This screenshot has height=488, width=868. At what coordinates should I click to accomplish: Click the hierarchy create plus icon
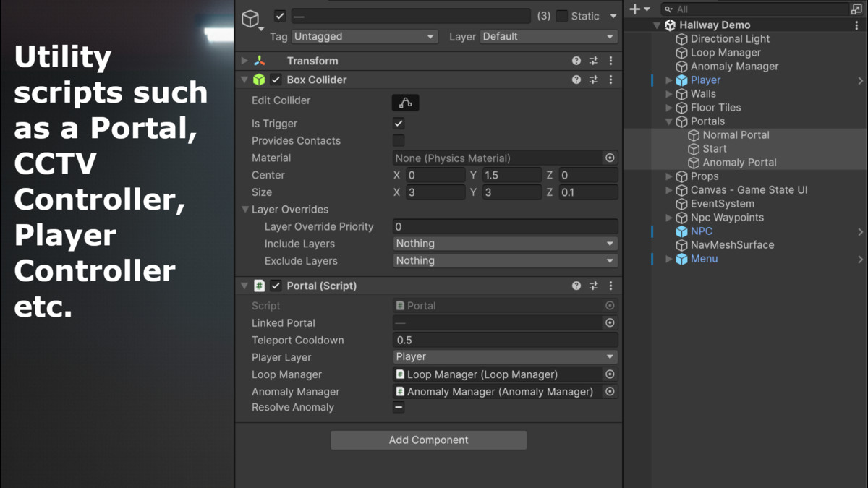(x=635, y=9)
